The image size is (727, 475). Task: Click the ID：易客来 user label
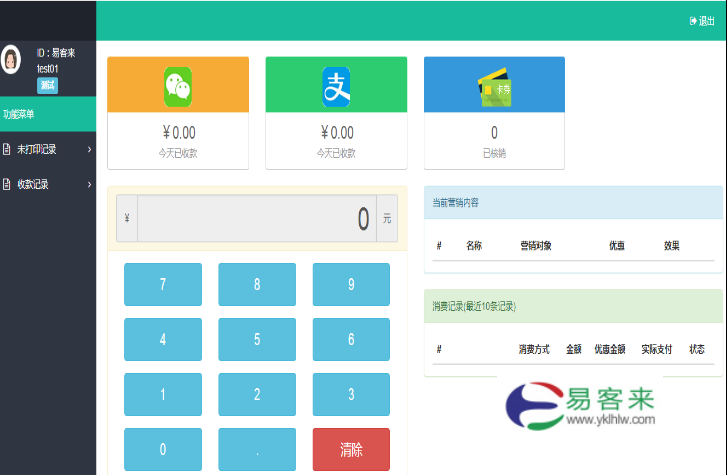(x=56, y=53)
